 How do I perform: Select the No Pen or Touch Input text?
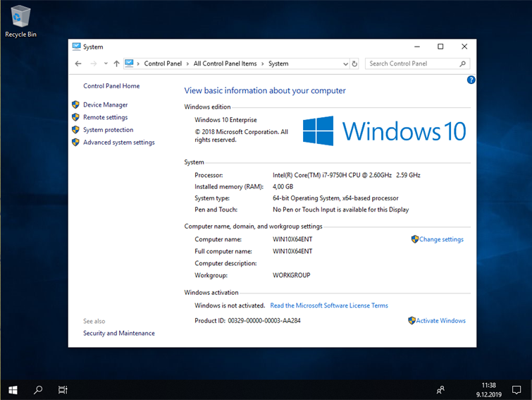[340, 210]
